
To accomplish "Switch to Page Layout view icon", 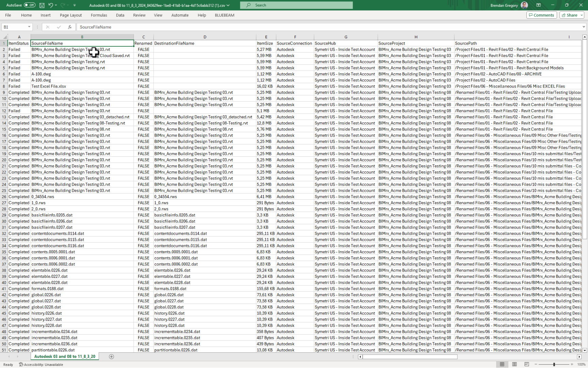I will pyautogui.click(x=514, y=365).
